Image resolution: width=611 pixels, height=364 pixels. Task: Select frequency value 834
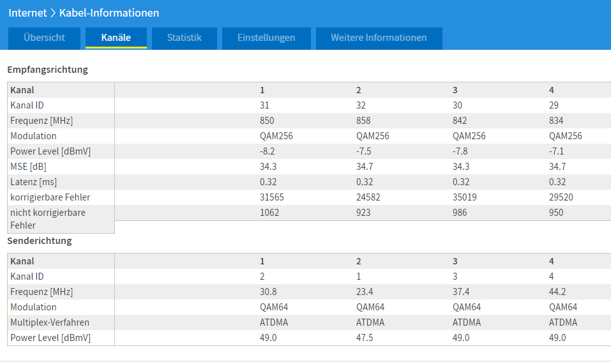tap(556, 121)
